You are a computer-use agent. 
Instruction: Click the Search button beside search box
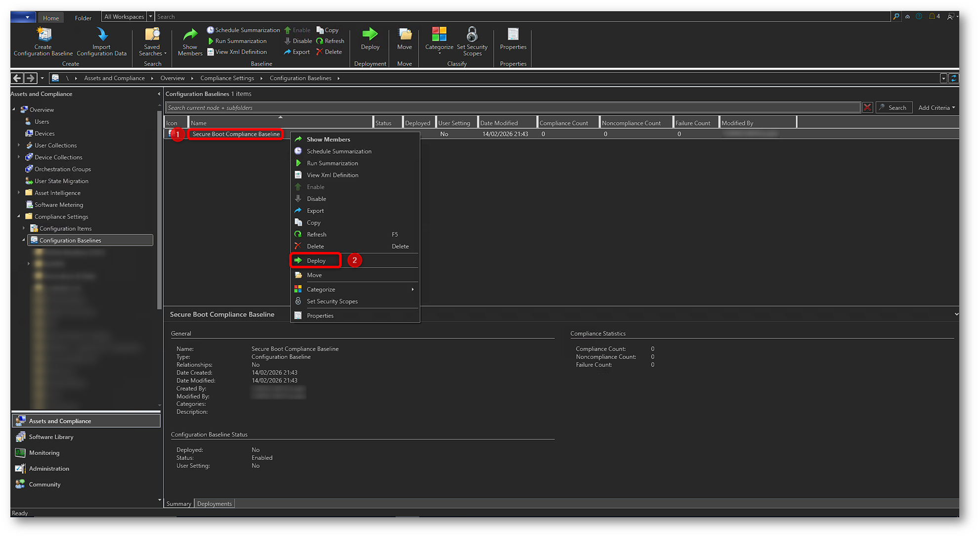[x=894, y=107]
